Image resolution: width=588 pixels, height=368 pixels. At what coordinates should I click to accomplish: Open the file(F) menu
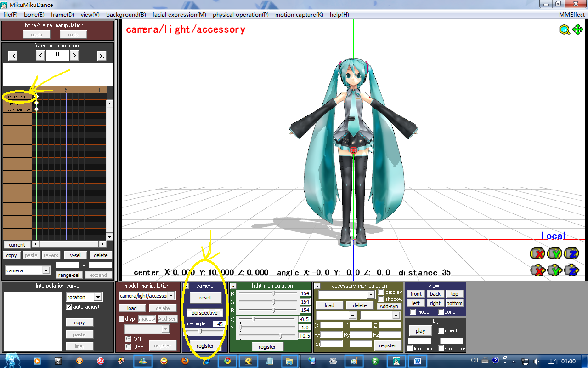click(10, 15)
